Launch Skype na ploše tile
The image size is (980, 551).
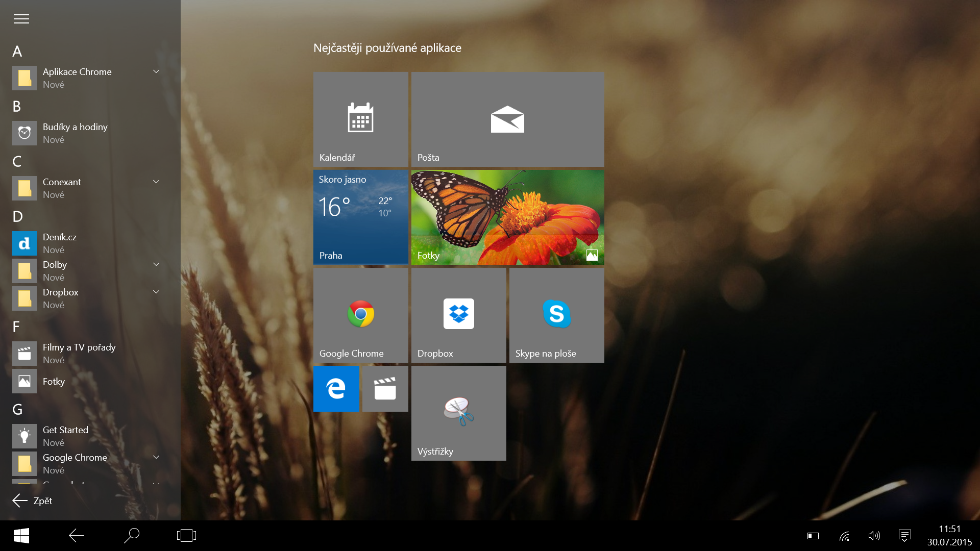coord(556,315)
